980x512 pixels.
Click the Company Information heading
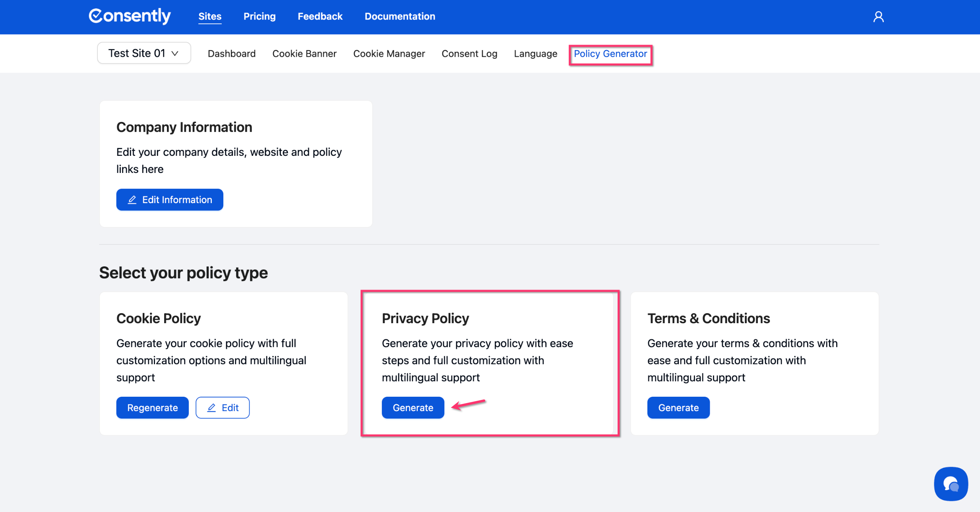click(184, 127)
